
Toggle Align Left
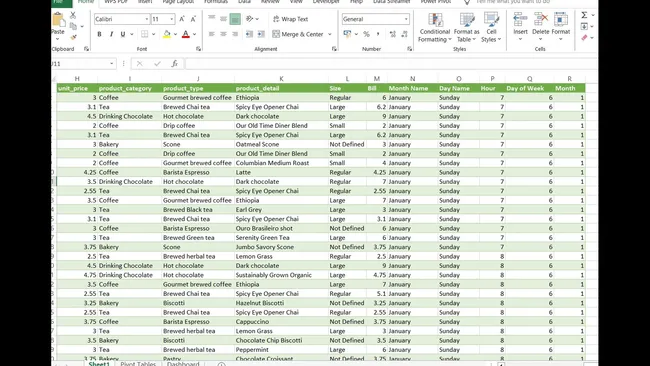coord(211,34)
